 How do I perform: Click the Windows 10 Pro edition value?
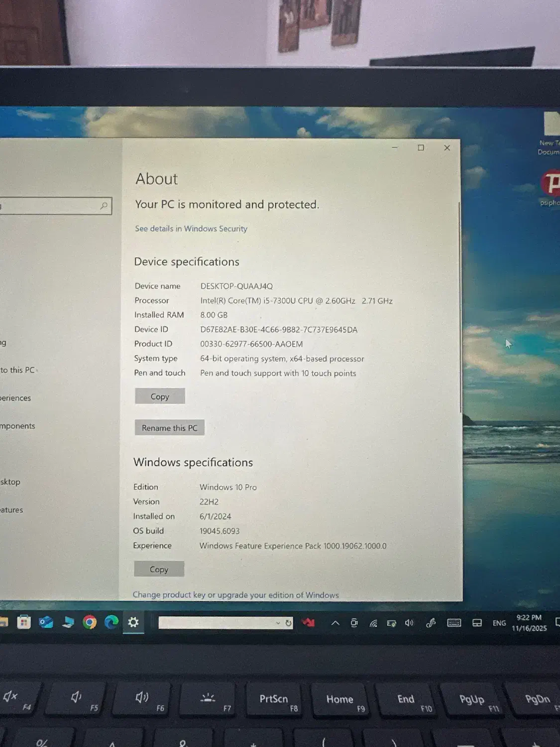click(228, 487)
